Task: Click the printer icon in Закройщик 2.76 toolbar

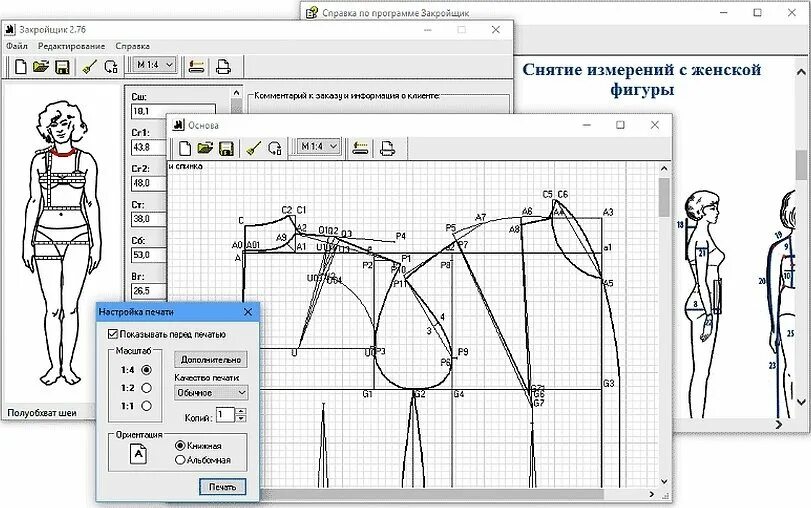Action: tap(223, 67)
